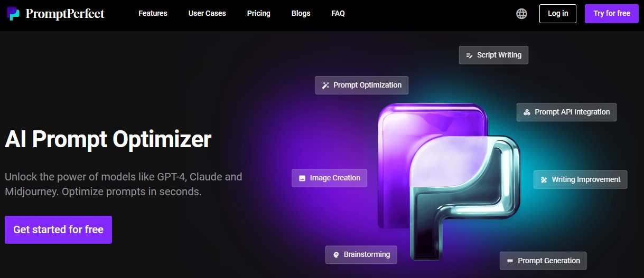
Task: Select the Image Creation tag label
Action: 335,178
